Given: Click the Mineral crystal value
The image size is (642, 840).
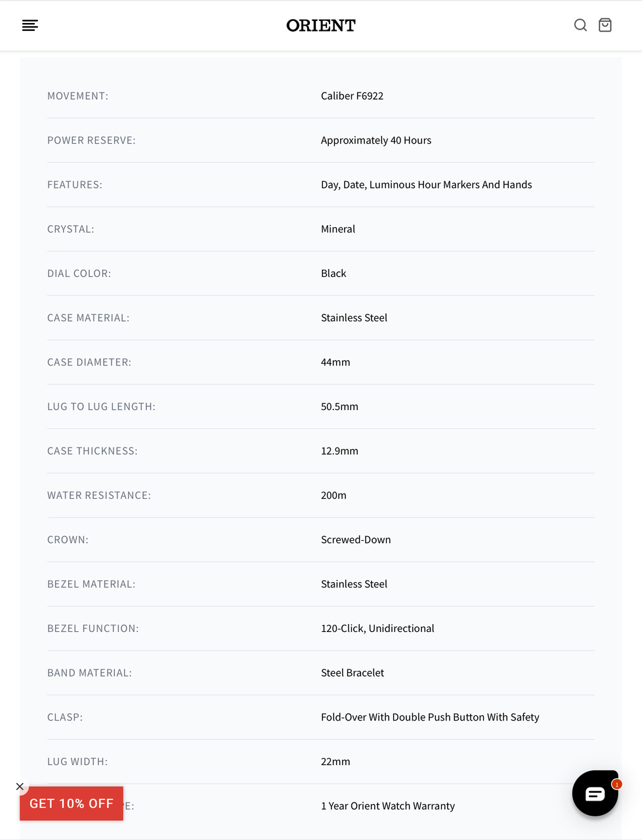Looking at the screenshot, I should coord(338,229).
